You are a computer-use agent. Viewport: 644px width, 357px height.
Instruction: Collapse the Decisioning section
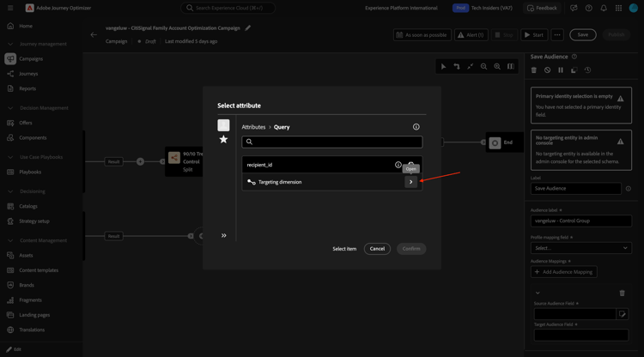coord(10,191)
